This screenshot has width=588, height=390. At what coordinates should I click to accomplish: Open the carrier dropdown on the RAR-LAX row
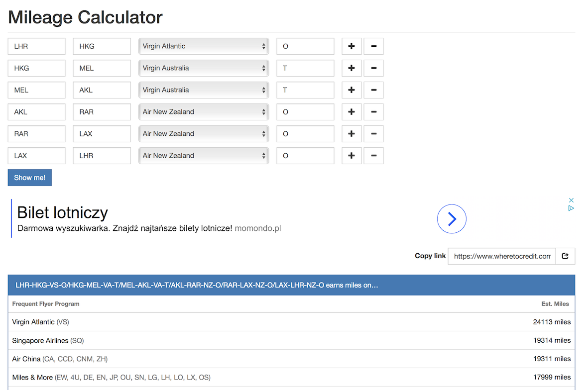click(204, 134)
